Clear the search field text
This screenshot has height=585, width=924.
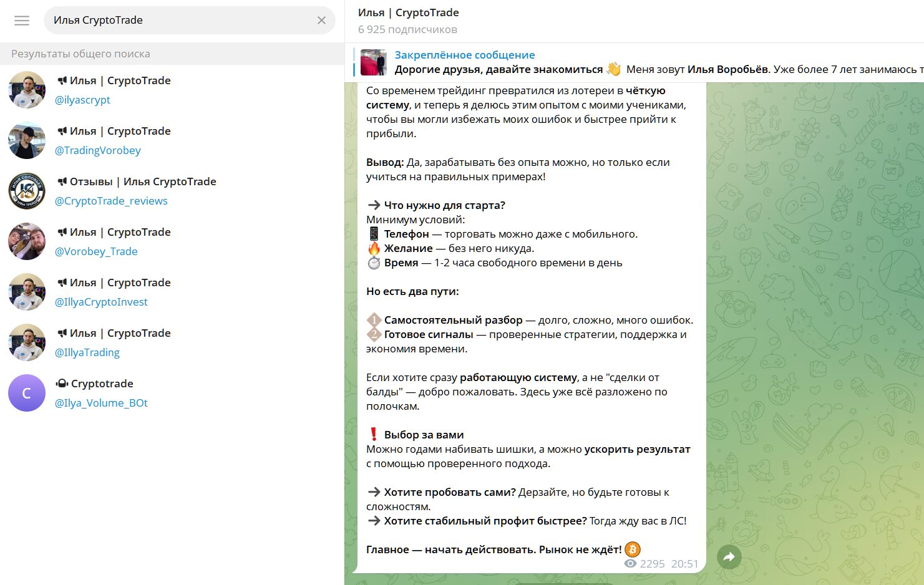(x=321, y=21)
